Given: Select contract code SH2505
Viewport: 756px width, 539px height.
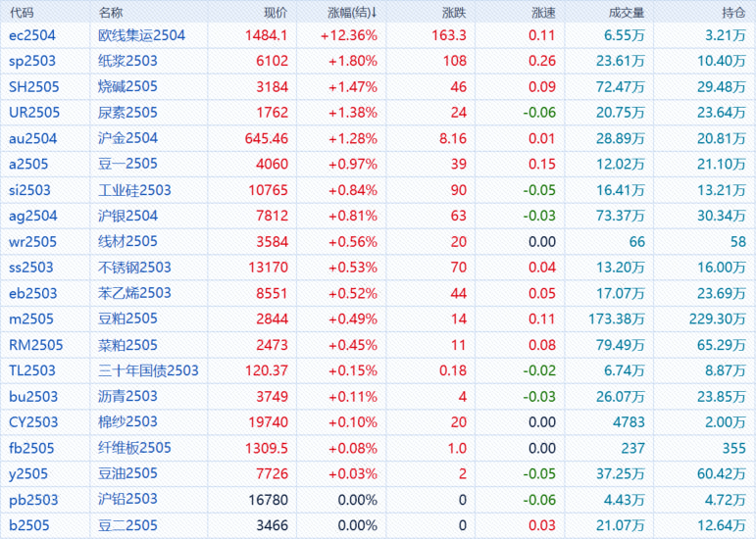Looking at the screenshot, I should click(x=34, y=86).
